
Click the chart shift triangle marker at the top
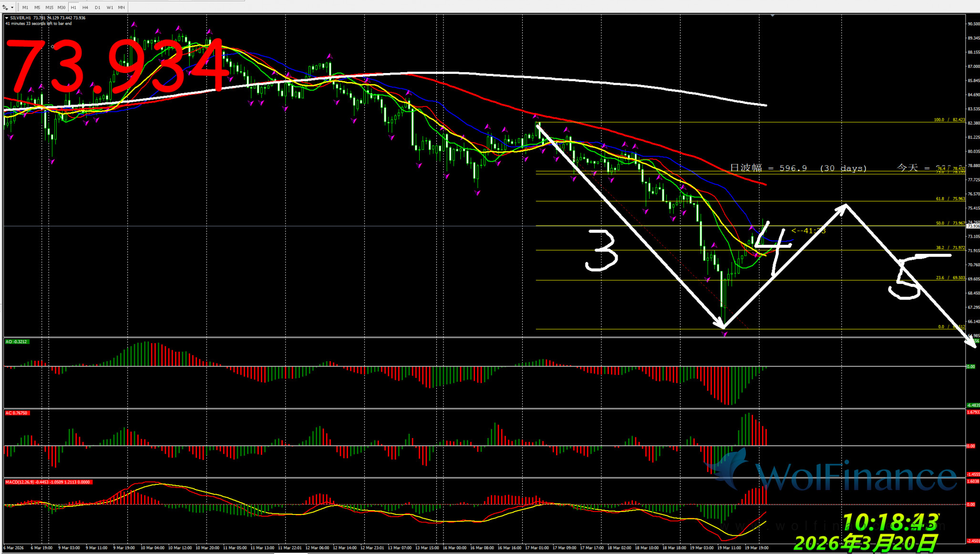click(x=772, y=16)
